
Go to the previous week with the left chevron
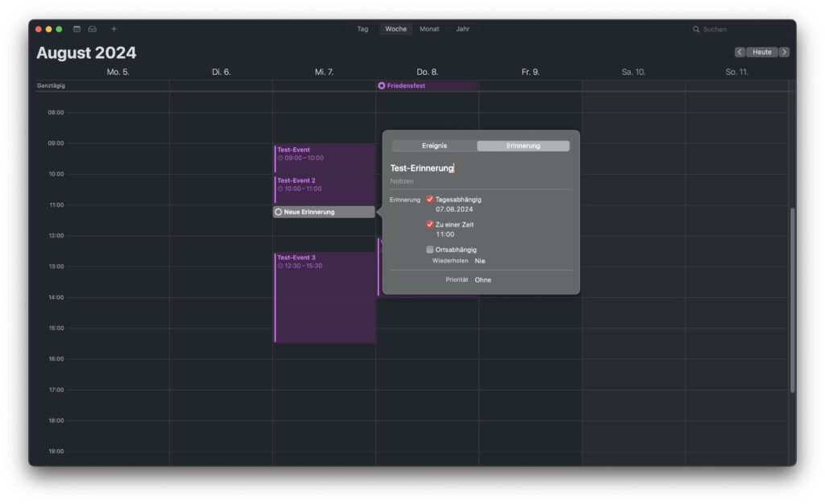point(739,52)
